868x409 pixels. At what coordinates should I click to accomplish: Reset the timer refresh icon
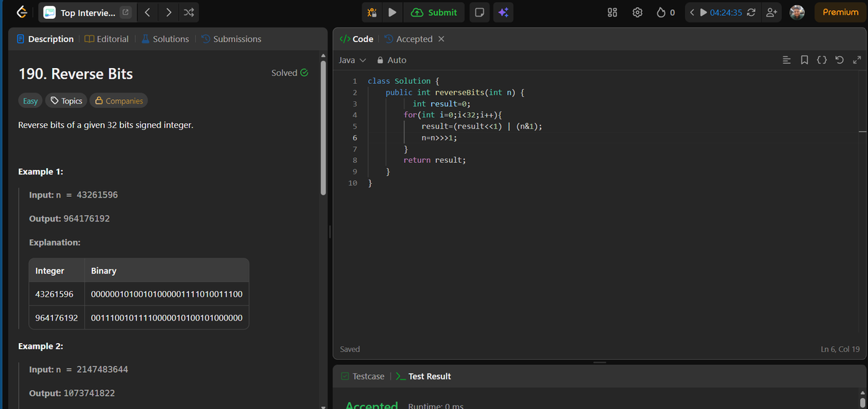tap(750, 12)
